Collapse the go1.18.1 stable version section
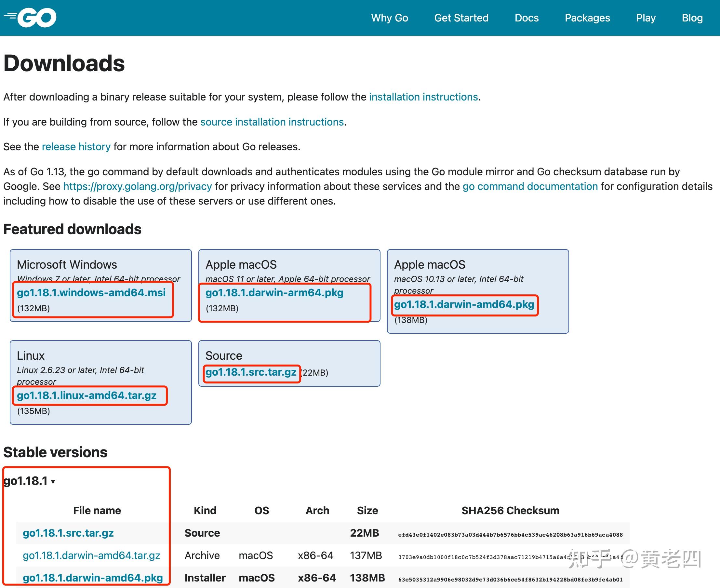The width and height of the screenshot is (720, 588). pos(29,481)
